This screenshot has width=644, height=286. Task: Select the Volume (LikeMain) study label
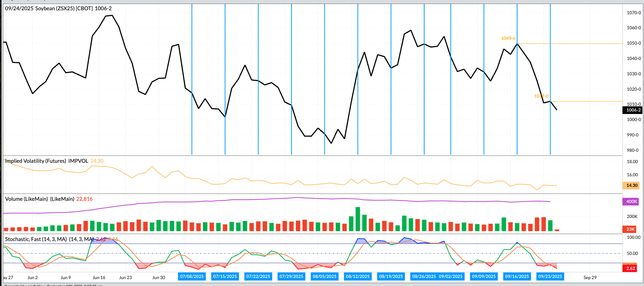[x=39, y=199]
